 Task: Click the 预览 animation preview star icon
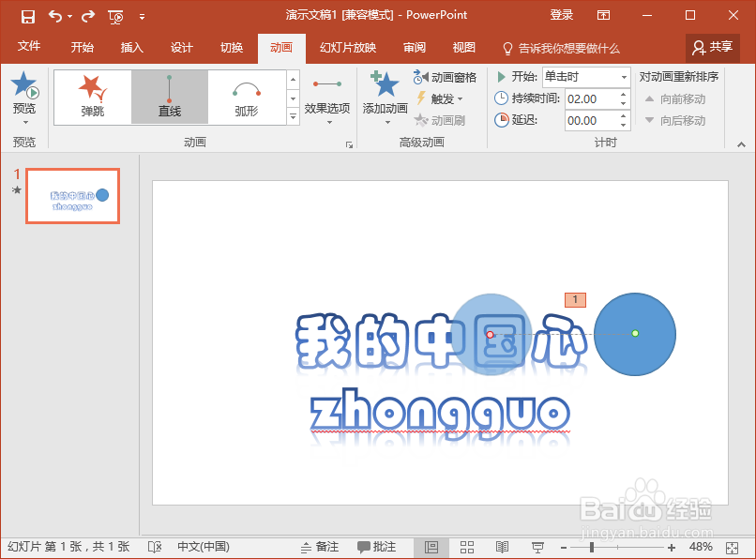click(x=24, y=83)
